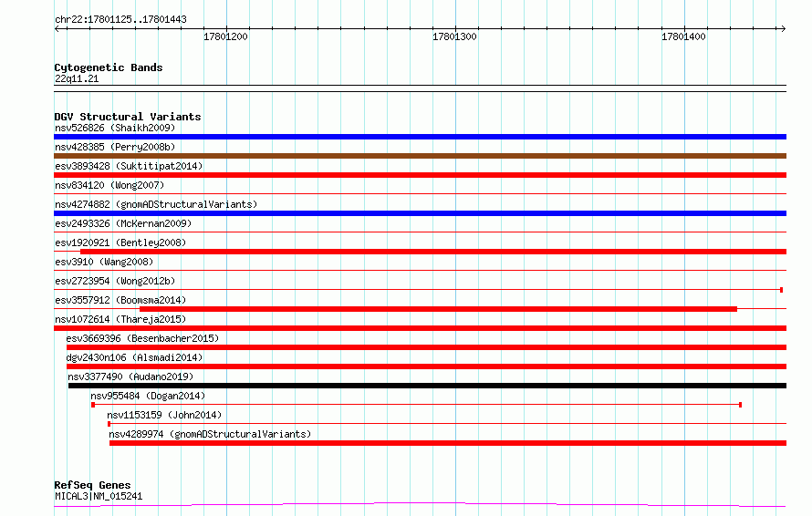Viewport: 812px width, 516px height.
Task: Click the 22q11.21 band label
Action: tap(77, 78)
